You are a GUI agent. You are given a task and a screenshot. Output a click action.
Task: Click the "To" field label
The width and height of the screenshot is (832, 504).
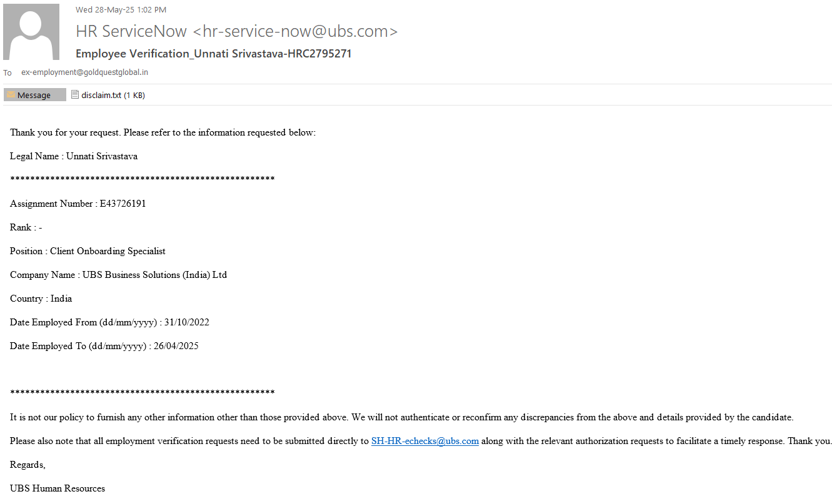(8, 73)
